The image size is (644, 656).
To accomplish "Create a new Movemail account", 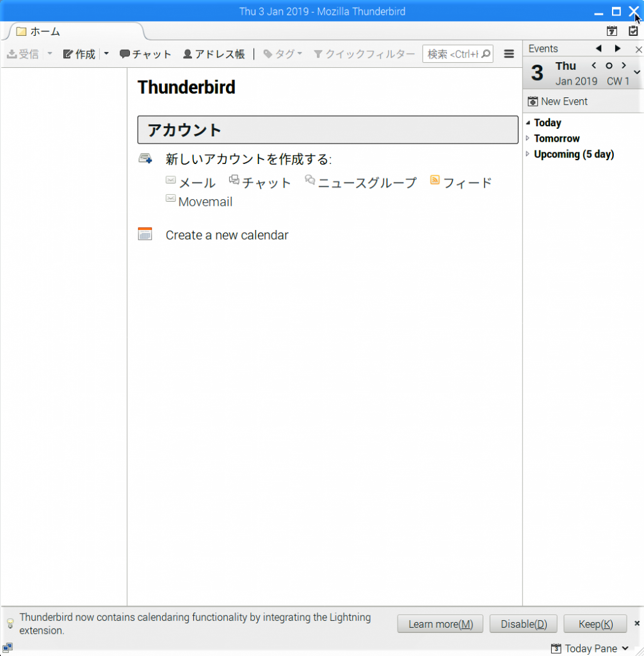I will click(x=199, y=201).
